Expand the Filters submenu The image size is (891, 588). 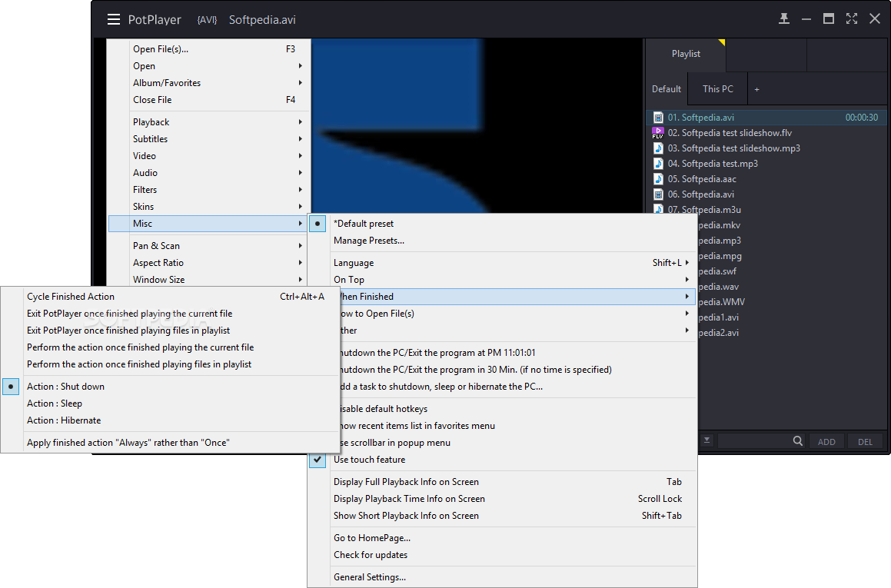coord(208,190)
